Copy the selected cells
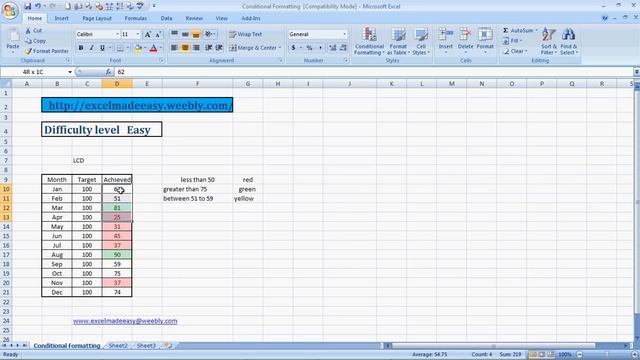The image size is (640, 360). (35, 41)
